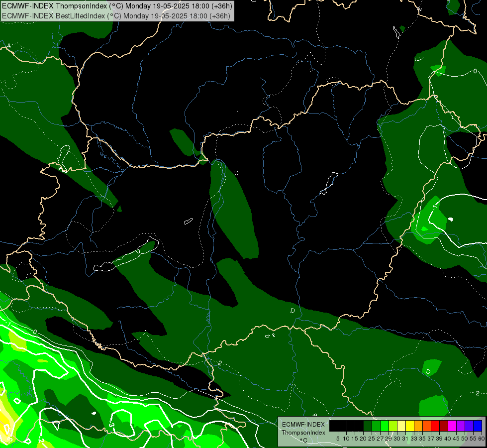The height and width of the screenshot is (448, 487).
Task: Click legend tick value 29
Action: 389,439
